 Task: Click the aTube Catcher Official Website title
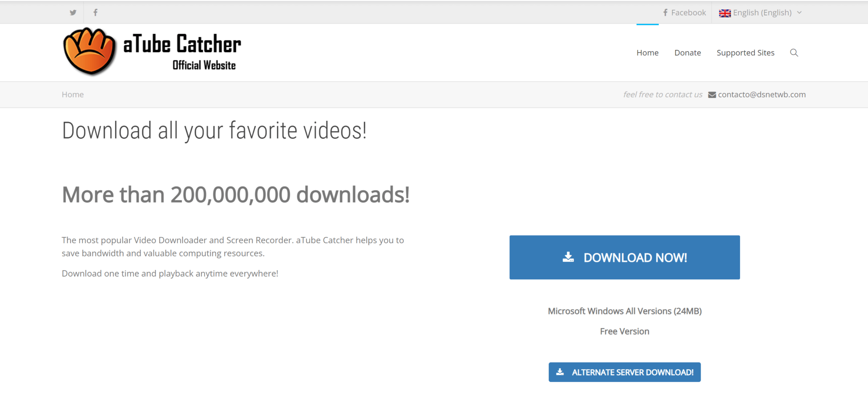182,51
